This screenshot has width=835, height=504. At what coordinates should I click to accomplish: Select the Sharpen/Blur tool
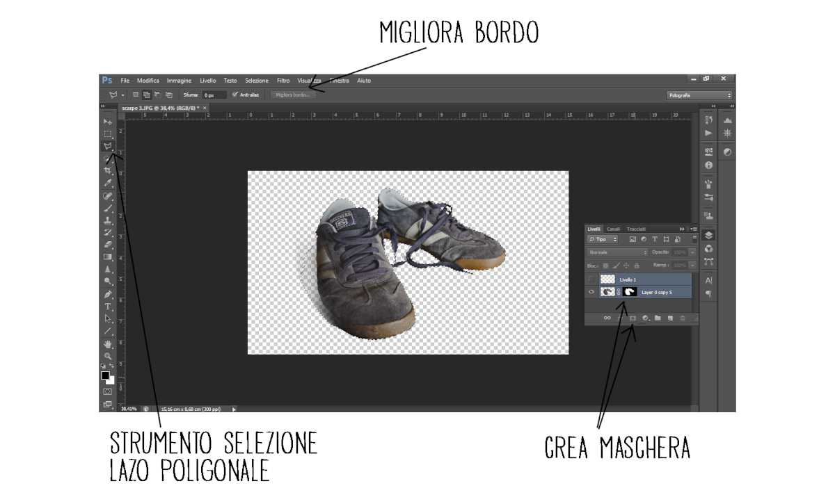point(107,268)
